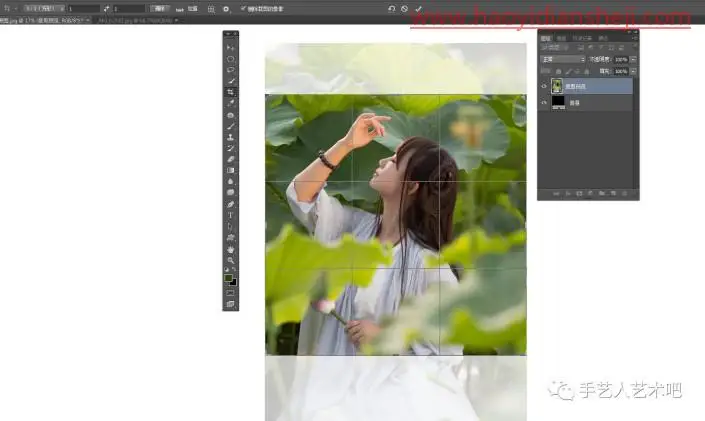The height and width of the screenshot is (421, 705).
Task: Switch to the second document tab
Action: tap(138, 20)
